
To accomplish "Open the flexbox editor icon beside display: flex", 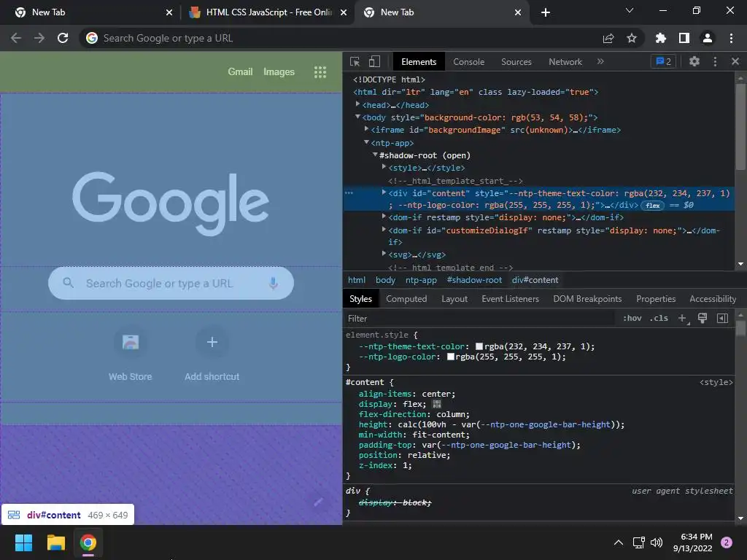I will pyautogui.click(x=436, y=404).
